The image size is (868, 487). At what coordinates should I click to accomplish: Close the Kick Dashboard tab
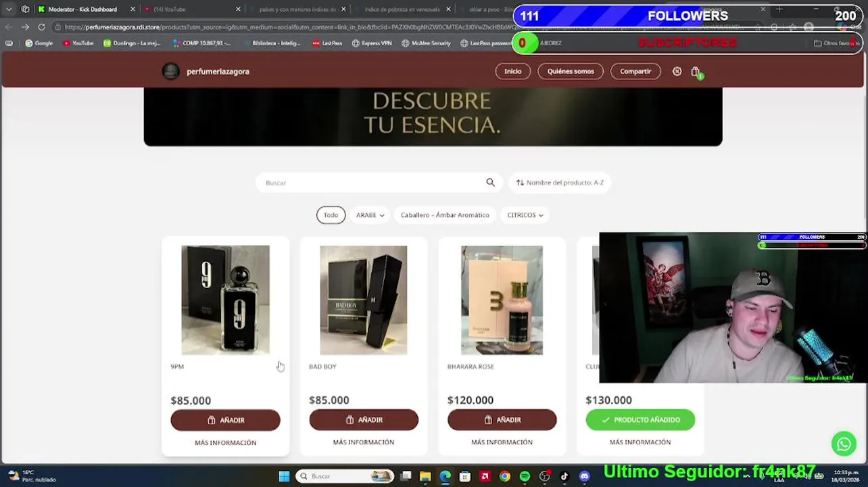click(132, 9)
